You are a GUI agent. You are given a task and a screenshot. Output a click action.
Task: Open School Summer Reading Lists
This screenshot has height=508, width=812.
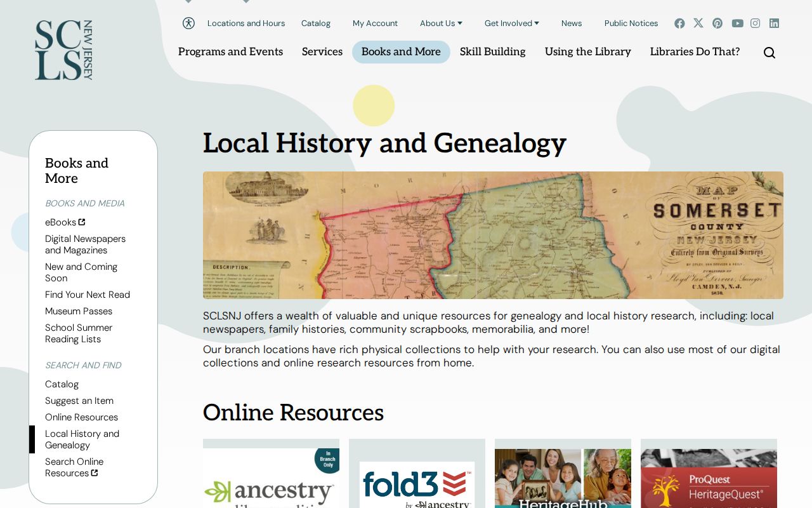click(79, 333)
